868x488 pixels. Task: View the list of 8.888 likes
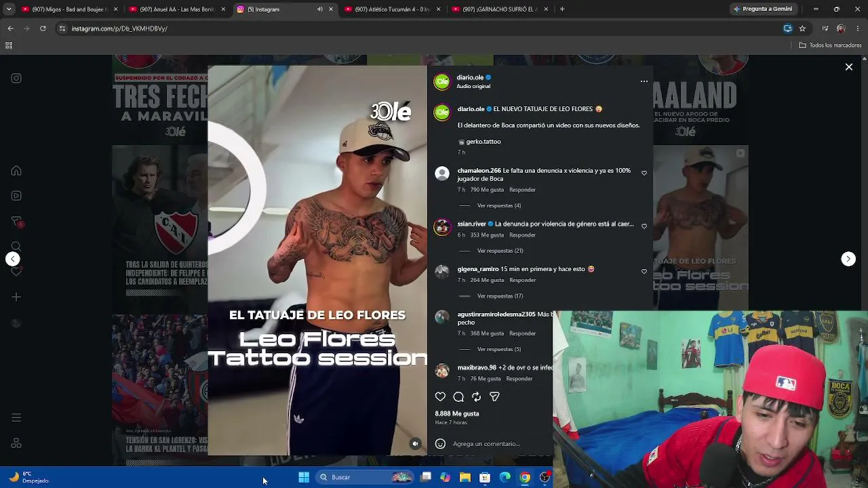[x=457, y=413]
